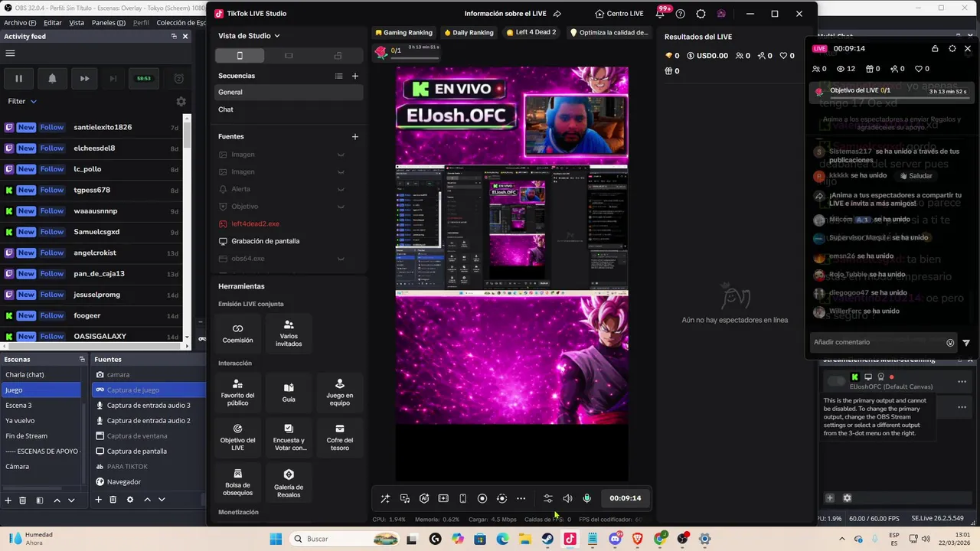The height and width of the screenshot is (551, 980).
Task: Toggle visibility of the Objetivo source
Action: point(341,207)
